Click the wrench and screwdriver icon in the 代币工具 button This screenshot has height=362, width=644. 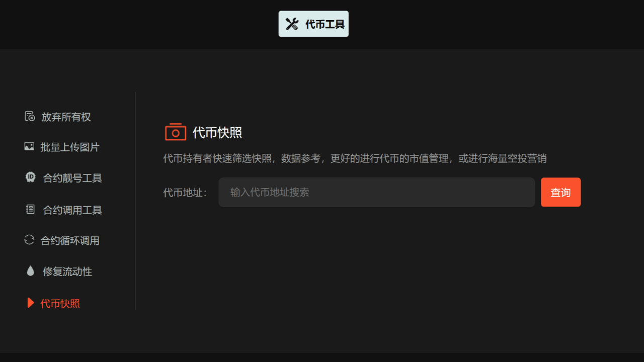[x=292, y=24]
